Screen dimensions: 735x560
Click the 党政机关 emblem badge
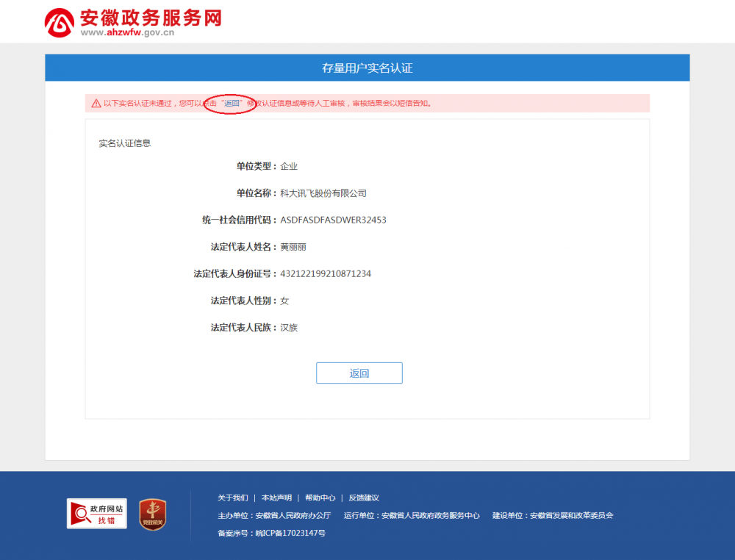point(151,515)
